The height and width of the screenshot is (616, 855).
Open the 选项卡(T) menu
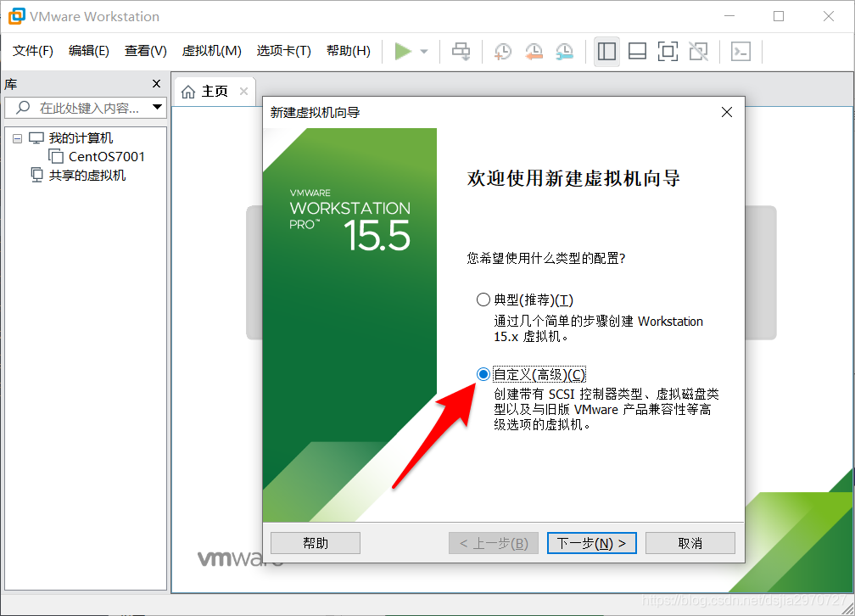point(284,51)
